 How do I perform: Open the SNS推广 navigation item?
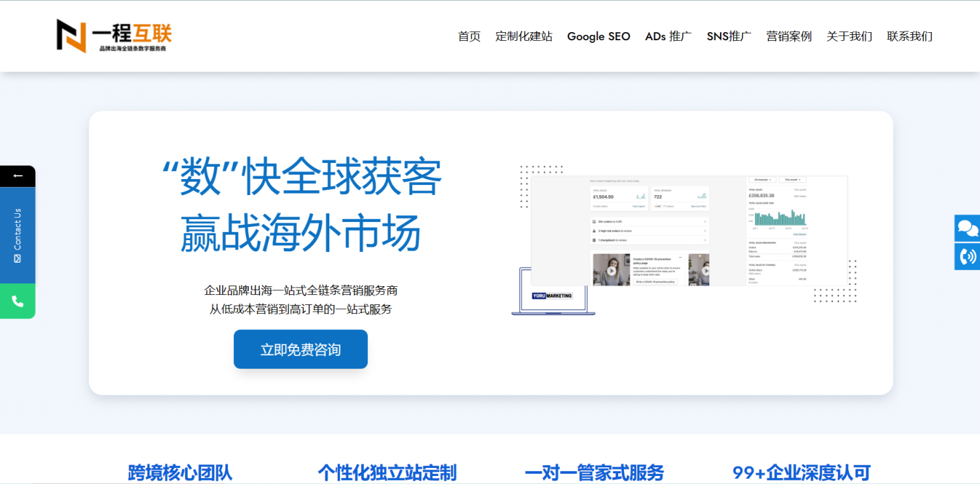pyautogui.click(x=728, y=36)
